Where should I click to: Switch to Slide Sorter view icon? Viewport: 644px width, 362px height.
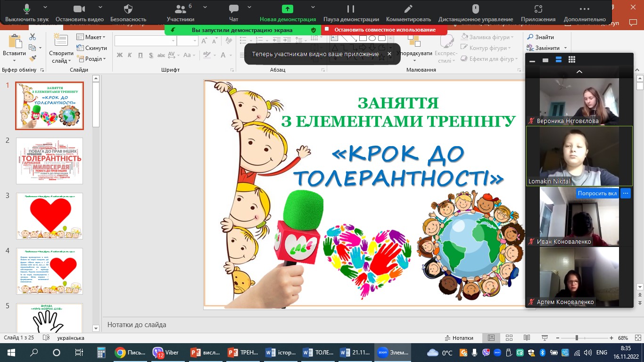509,338
